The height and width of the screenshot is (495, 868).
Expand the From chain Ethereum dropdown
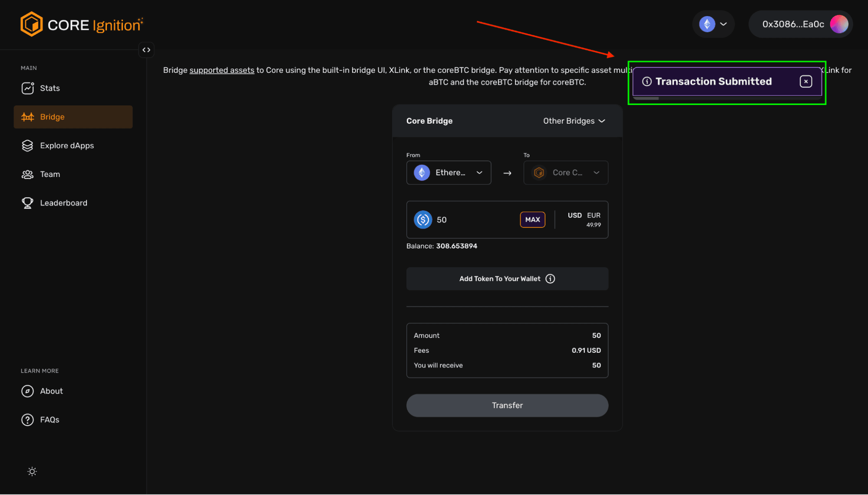[449, 173]
